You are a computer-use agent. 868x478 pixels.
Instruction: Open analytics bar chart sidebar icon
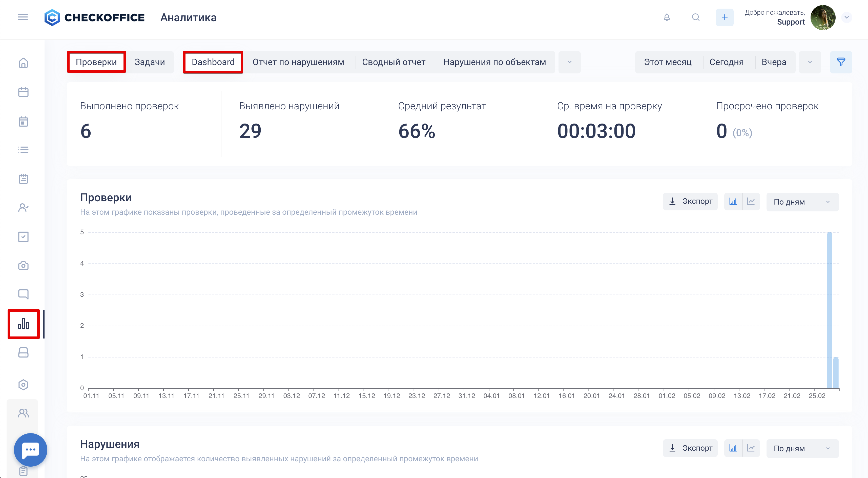tap(23, 324)
